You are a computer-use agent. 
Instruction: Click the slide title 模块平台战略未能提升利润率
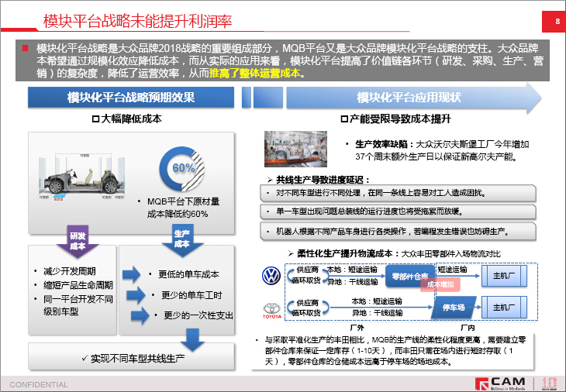coord(137,21)
